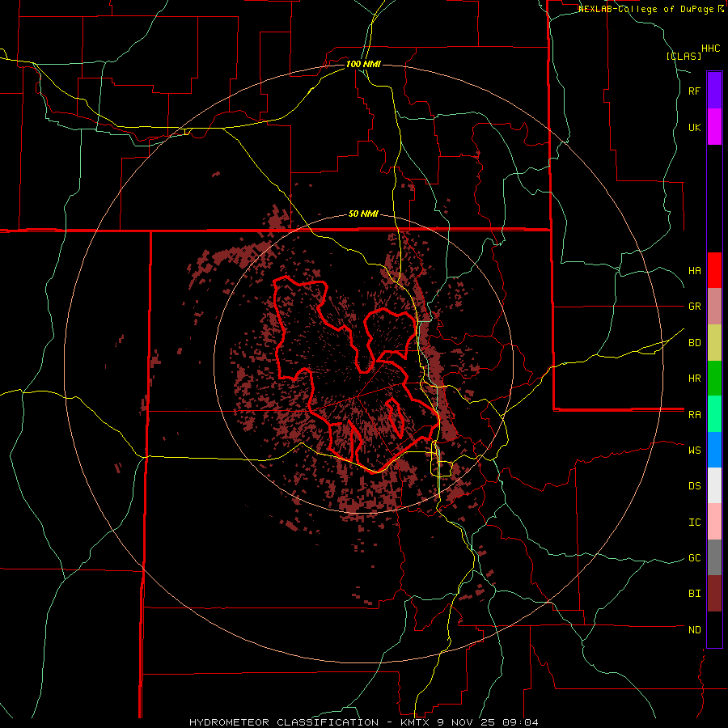The width and height of the screenshot is (728, 728).
Task: Click the IC legend label
Action: (694, 523)
